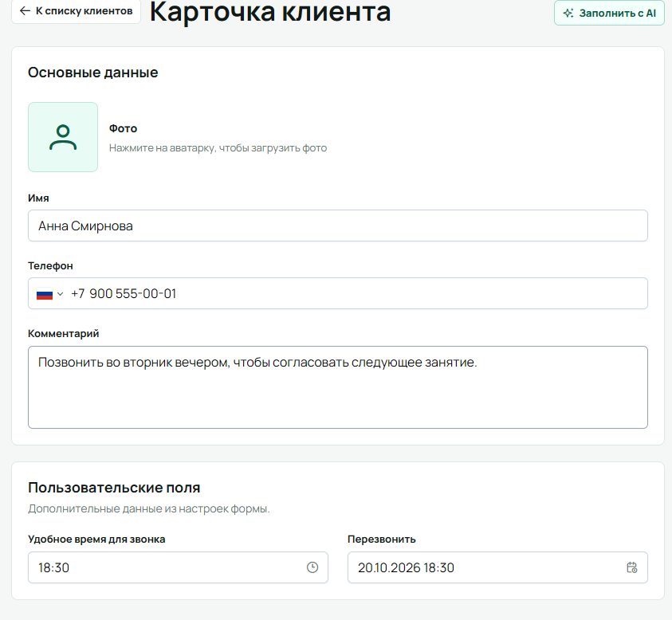
Task: Click hint text Нажмите на аватарку
Action: point(218,147)
